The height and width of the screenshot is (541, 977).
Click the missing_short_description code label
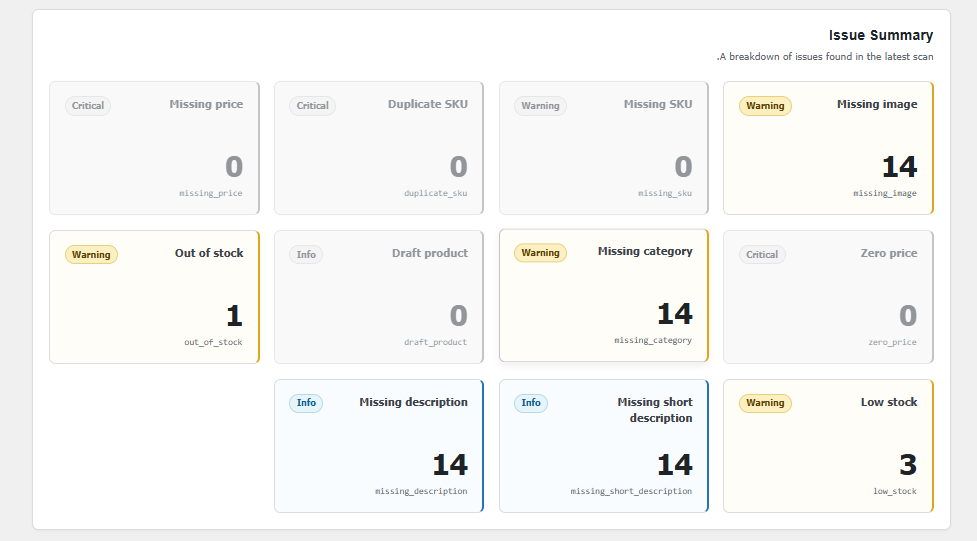(631, 491)
